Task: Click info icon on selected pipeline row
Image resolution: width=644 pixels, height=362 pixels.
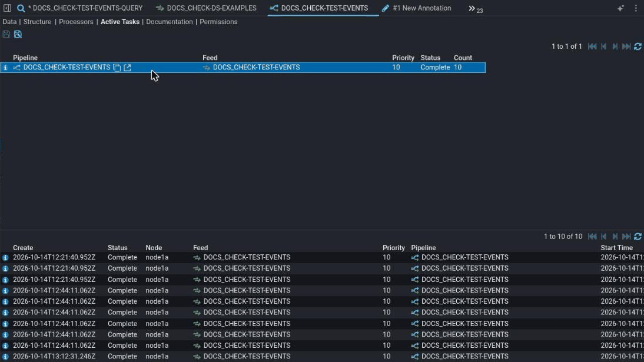Action: tap(5, 68)
